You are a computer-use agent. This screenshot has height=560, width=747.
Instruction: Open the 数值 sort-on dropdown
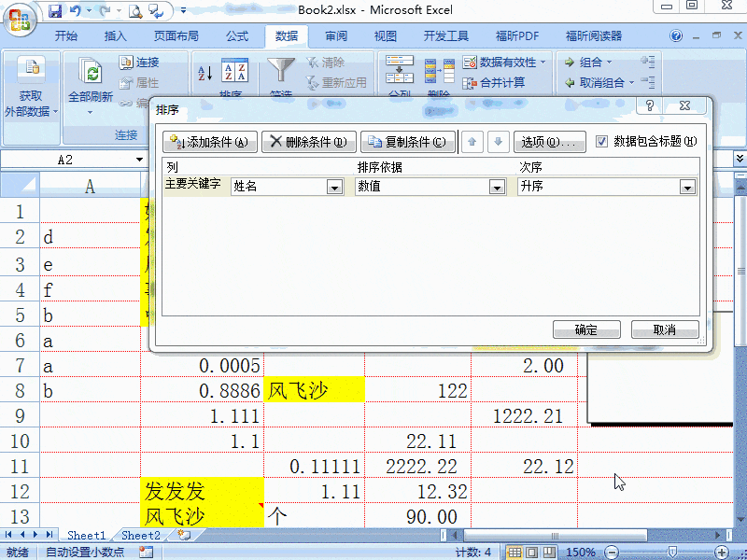coord(496,187)
